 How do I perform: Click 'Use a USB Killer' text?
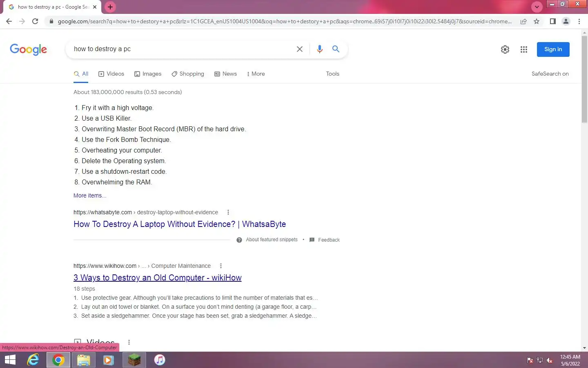(106, 119)
